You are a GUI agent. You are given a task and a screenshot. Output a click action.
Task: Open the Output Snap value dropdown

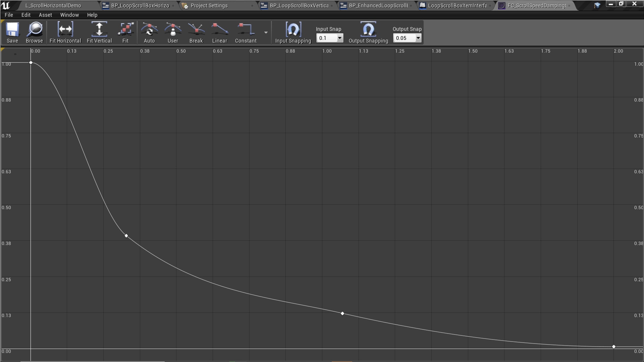coord(418,38)
